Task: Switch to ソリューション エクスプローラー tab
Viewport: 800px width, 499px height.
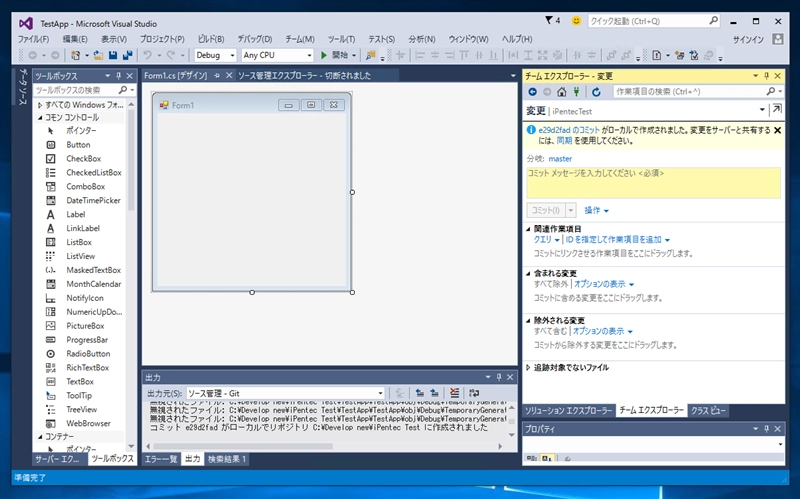Action: click(568, 411)
